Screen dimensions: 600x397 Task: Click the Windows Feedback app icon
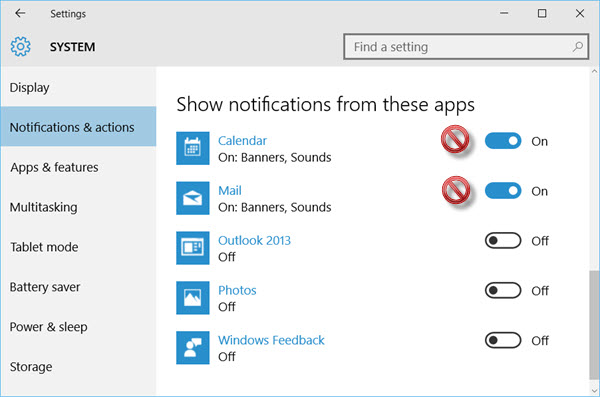coord(192,348)
